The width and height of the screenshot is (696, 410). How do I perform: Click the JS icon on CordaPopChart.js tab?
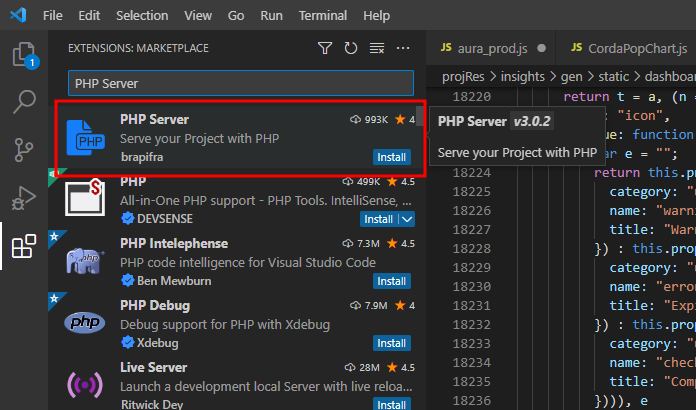577,47
